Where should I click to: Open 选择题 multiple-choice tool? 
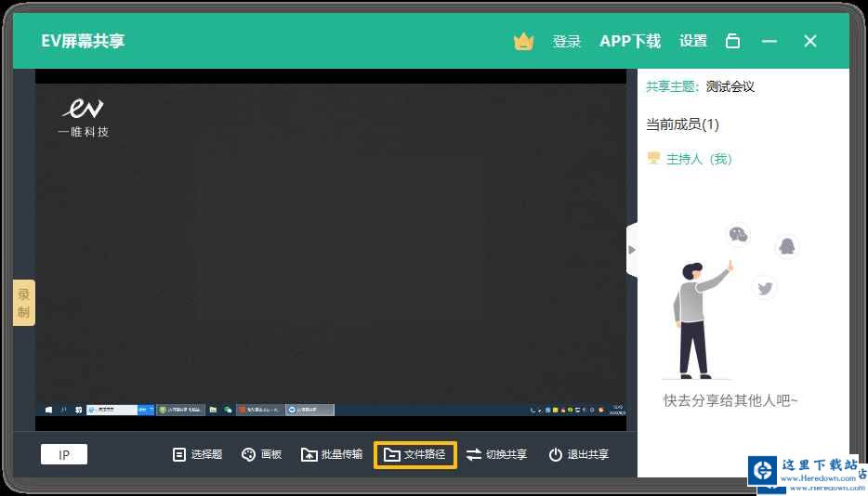click(x=197, y=454)
